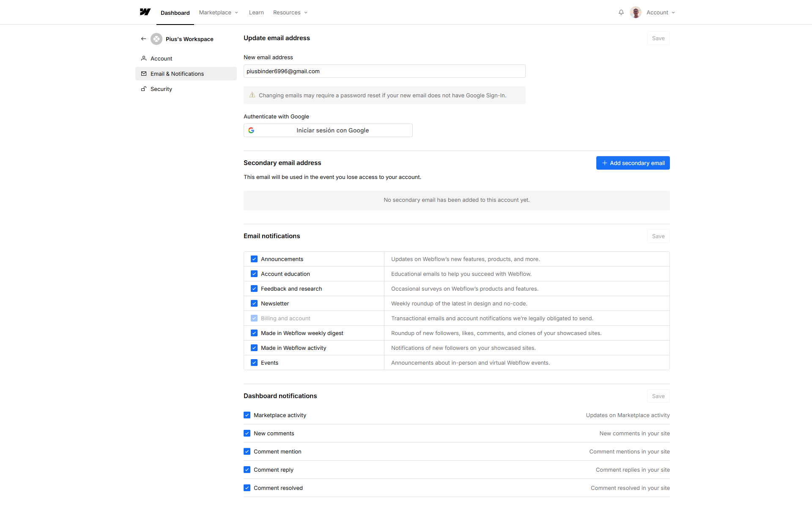Save the Email notifications section
This screenshot has width=812, height=514.
(x=658, y=236)
